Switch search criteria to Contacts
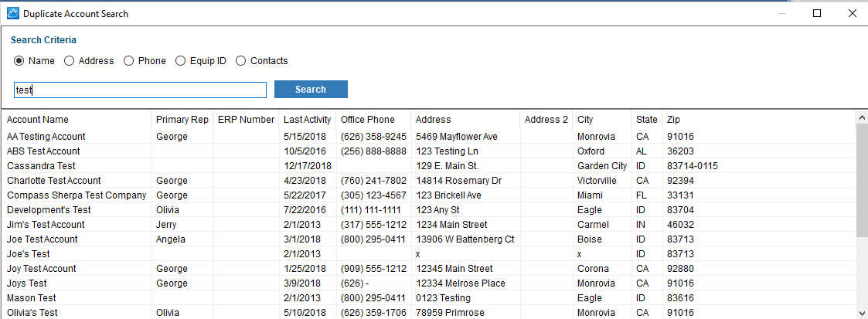This screenshot has height=319, width=868. pos(241,61)
